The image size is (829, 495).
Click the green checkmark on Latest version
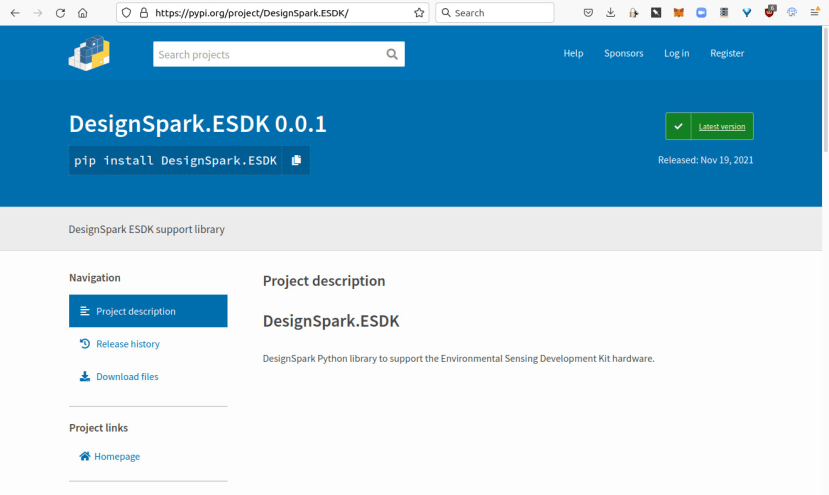(x=678, y=126)
